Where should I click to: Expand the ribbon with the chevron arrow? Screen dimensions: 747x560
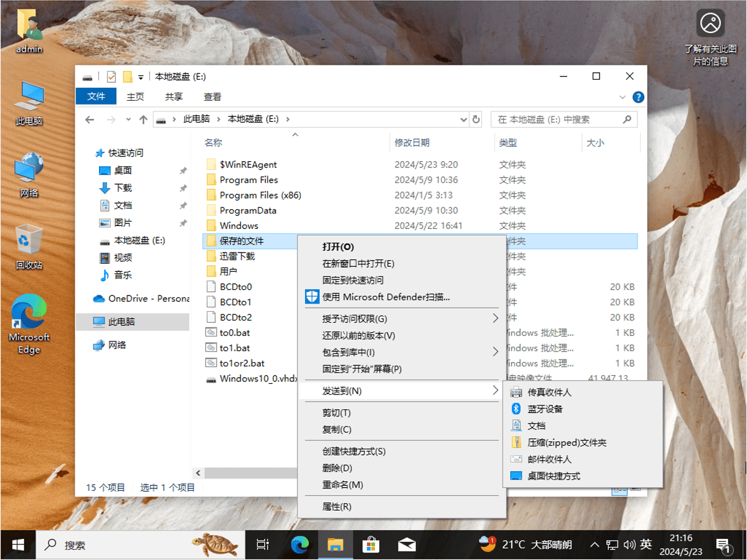(x=622, y=97)
